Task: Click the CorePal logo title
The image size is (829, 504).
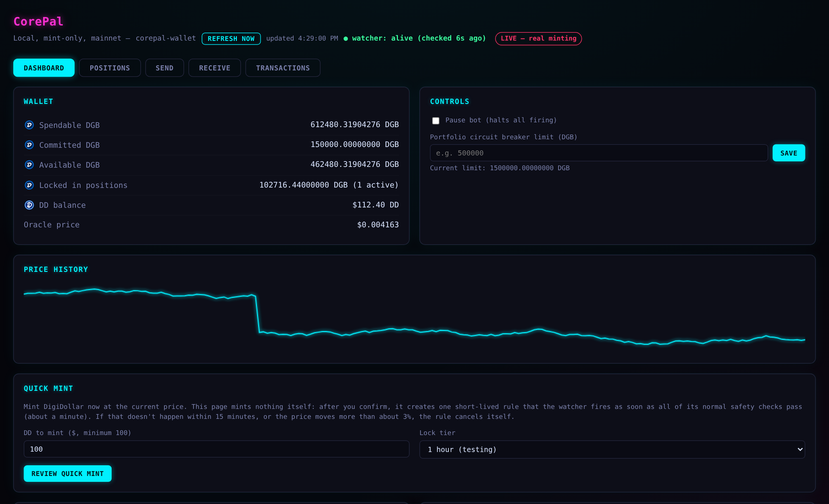Action: [38, 21]
